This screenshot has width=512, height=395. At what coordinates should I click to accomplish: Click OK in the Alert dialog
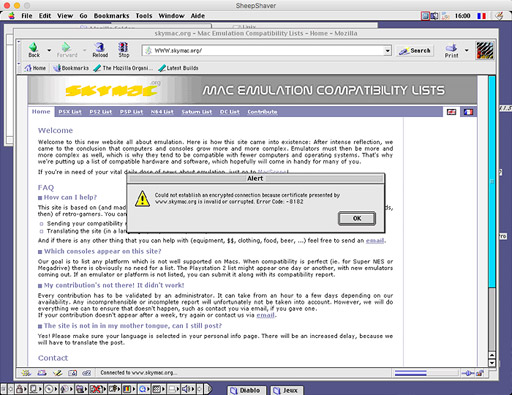pyautogui.click(x=357, y=218)
